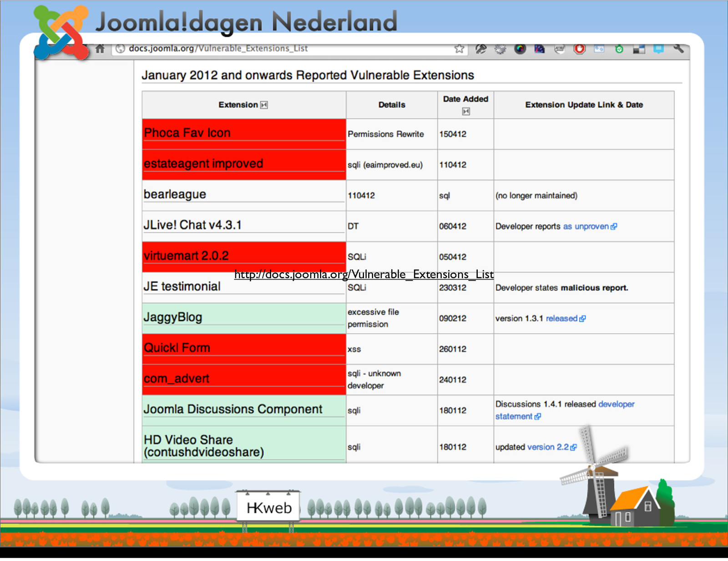This screenshot has height=561, width=728.
Task: Open the red power-stop extension icon
Action: 579,49
